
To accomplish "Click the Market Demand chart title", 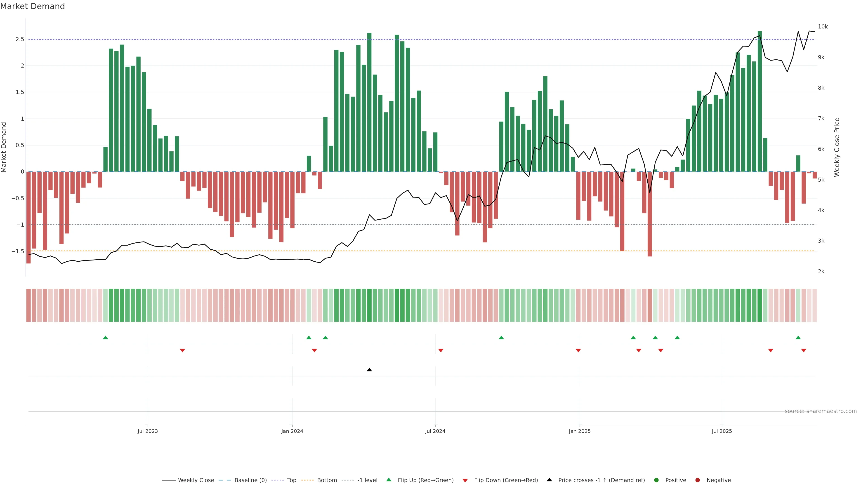I will [32, 6].
